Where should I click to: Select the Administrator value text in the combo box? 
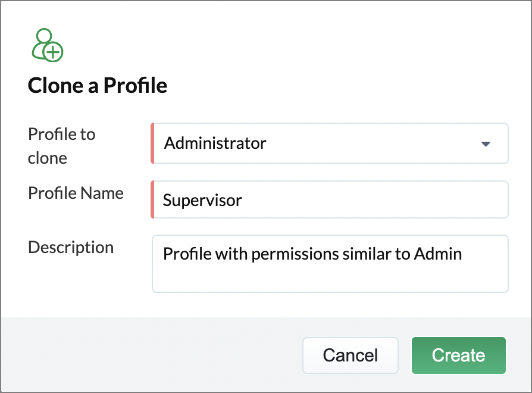click(x=215, y=144)
